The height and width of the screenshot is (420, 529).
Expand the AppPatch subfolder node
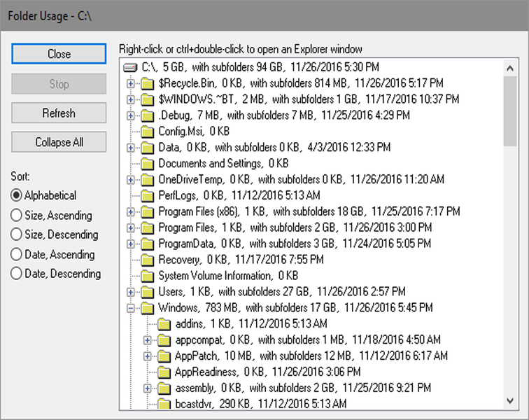(148, 356)
